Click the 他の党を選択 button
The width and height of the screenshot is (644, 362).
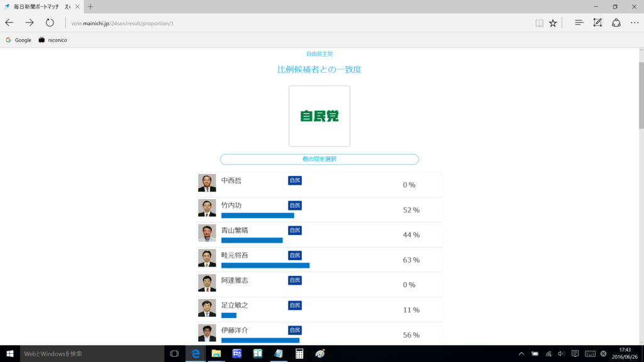(x=319, y=159)
